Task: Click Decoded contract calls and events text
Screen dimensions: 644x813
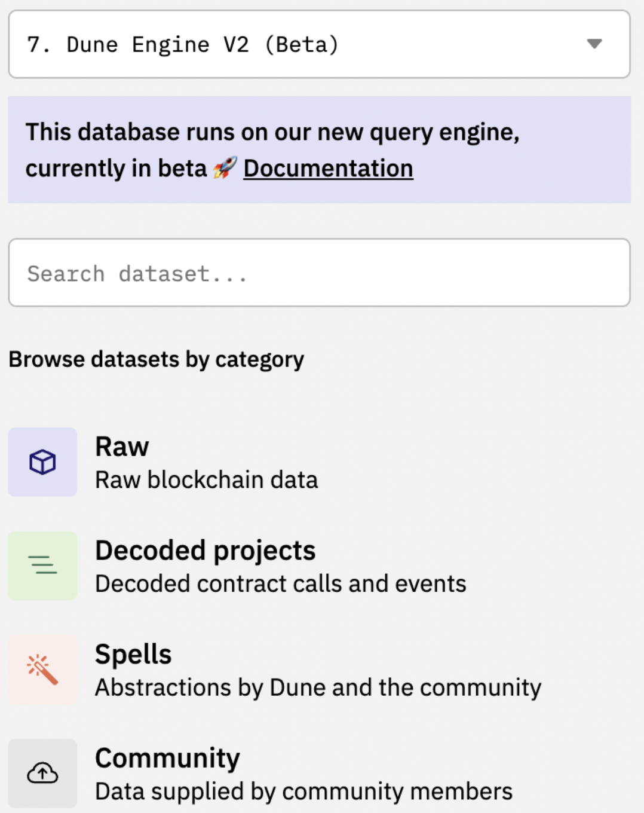Action: coord(281,584)
